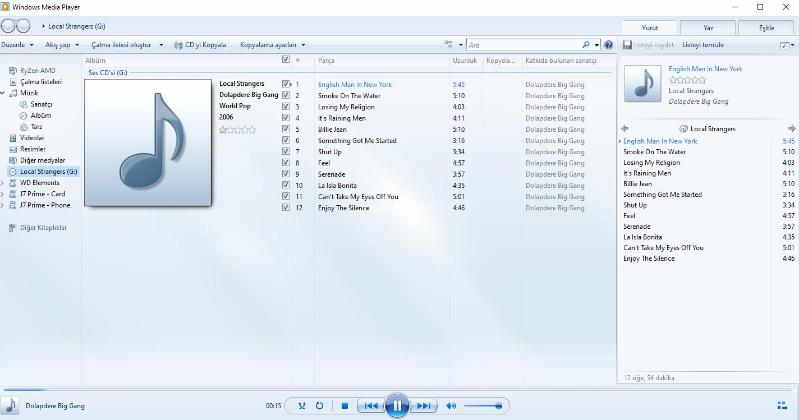
Task: Click the Forward navigation arrow button
Action: click(x=23, y=26)
